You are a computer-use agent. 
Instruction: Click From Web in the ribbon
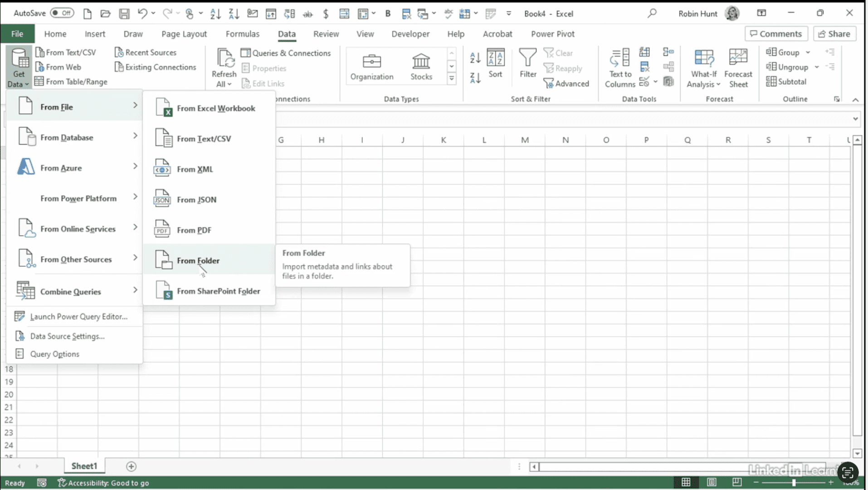(58, 67)
